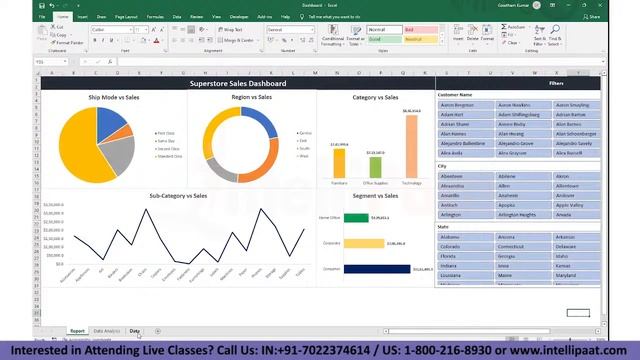Toggle Merge & Center

237,40
